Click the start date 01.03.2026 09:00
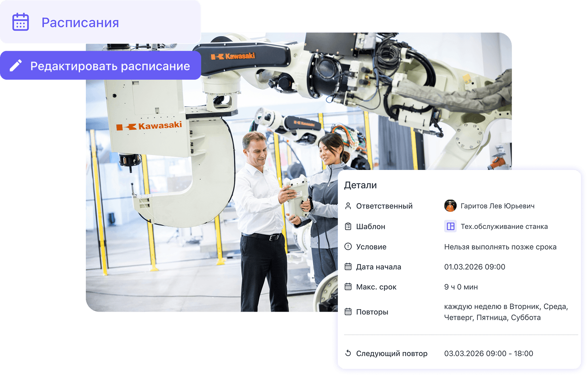Image resolution: width=588 pixels, height=376 pixels. (475, 267)
